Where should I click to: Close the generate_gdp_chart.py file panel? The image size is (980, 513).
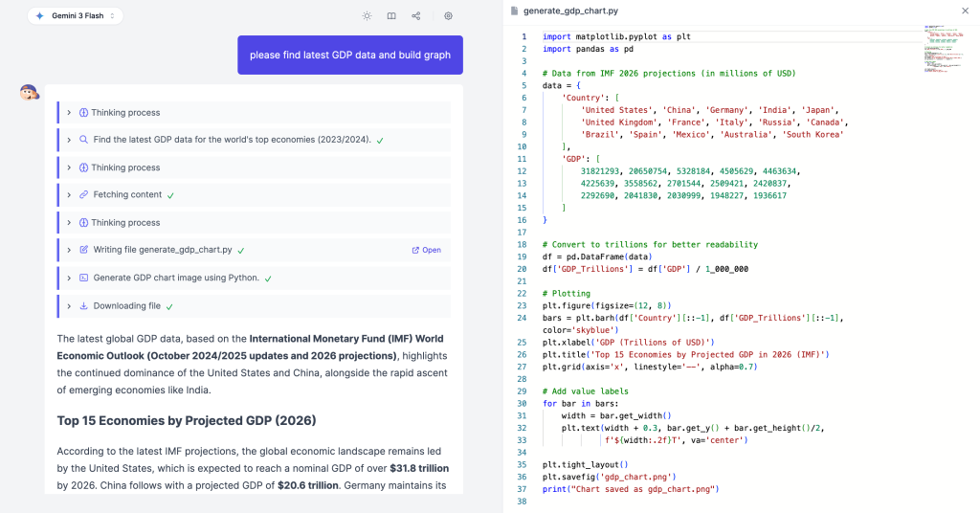point(964,11)
